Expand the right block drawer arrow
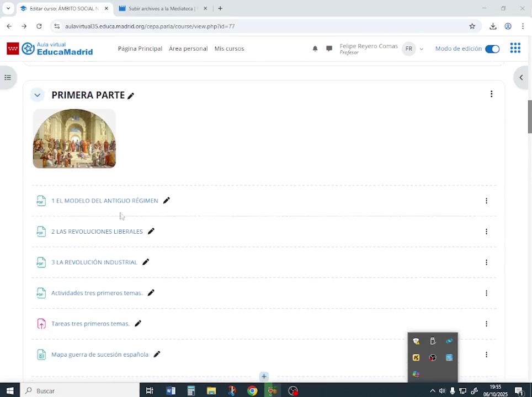Screen dimensions: 532x397 click(x=522, y=78)
